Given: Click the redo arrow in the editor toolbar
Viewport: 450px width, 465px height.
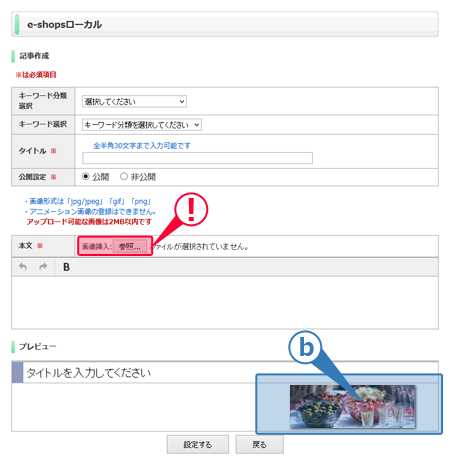Looking at the screenshot, I should pos(43,267).
